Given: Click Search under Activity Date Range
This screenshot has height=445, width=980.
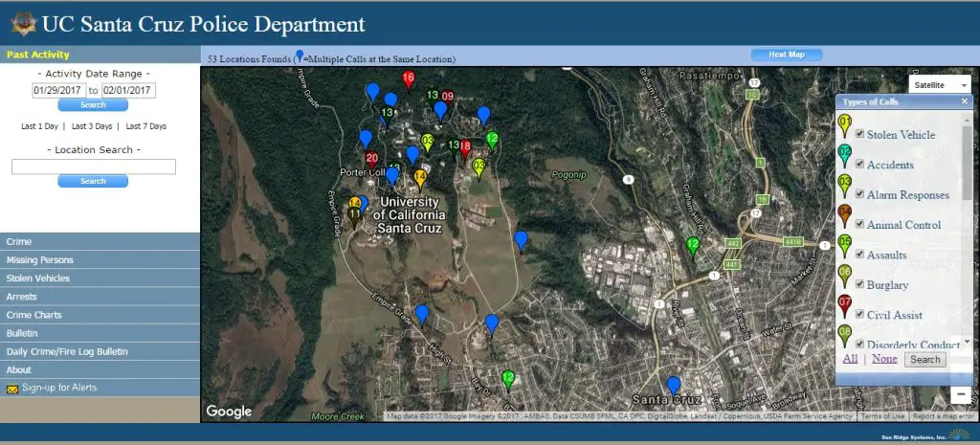Looking at the screenshot, I should [x=93, y=105].
